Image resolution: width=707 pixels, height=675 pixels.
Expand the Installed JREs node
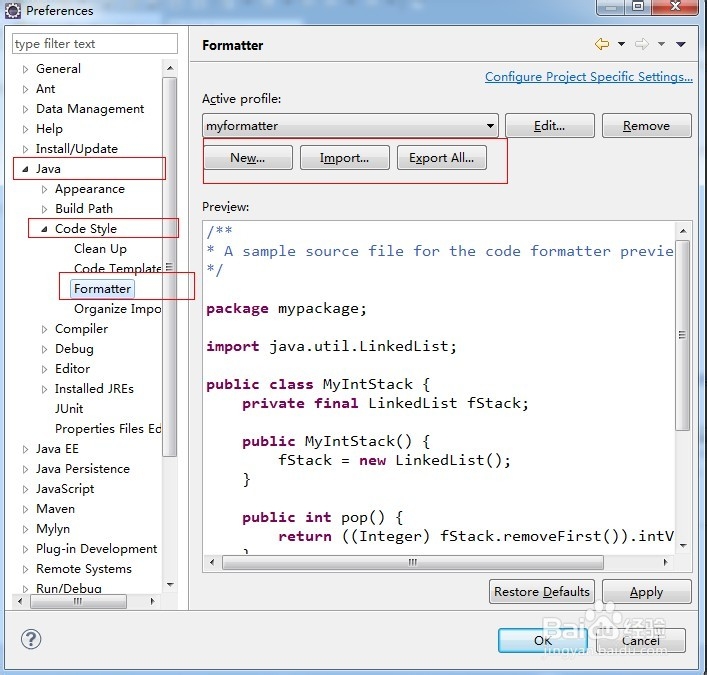[x=44, y=389]
